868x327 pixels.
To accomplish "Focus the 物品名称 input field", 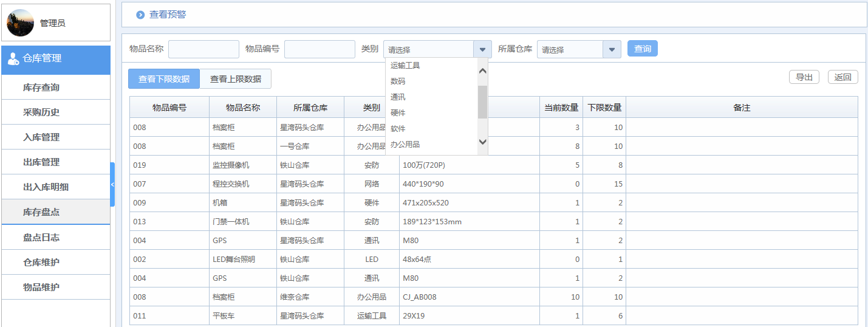I will [x=203, y=49].
